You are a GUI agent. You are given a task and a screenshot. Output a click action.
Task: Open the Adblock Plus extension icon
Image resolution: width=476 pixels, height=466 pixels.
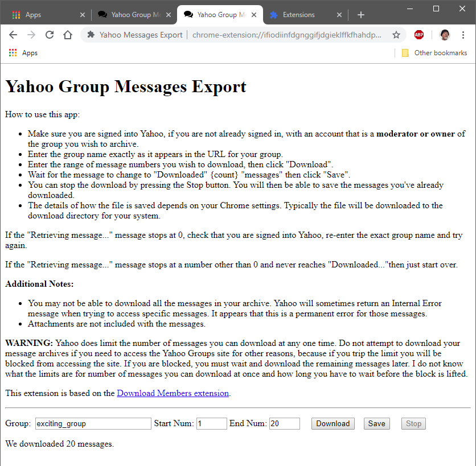click(419, 35)
